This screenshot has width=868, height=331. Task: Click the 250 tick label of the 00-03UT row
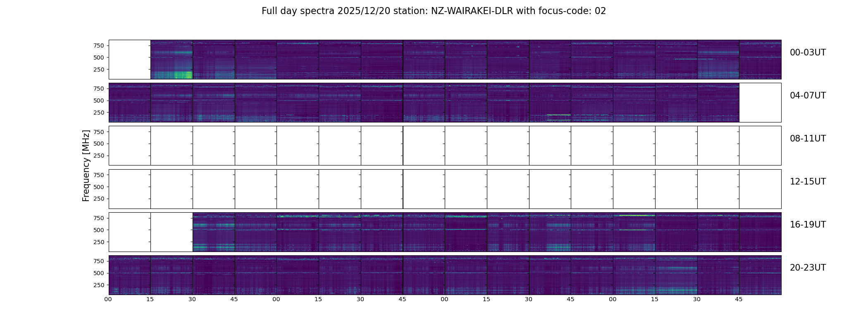[x=98, y=70]
